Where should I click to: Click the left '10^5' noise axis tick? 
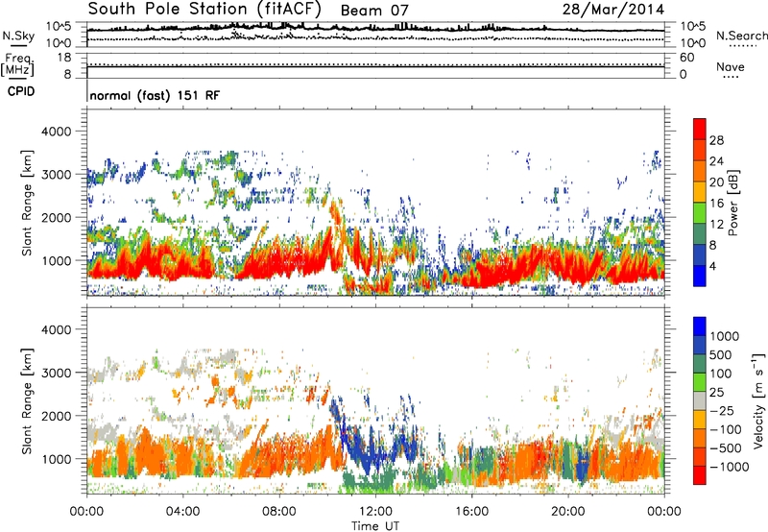(x=59, y=27)
